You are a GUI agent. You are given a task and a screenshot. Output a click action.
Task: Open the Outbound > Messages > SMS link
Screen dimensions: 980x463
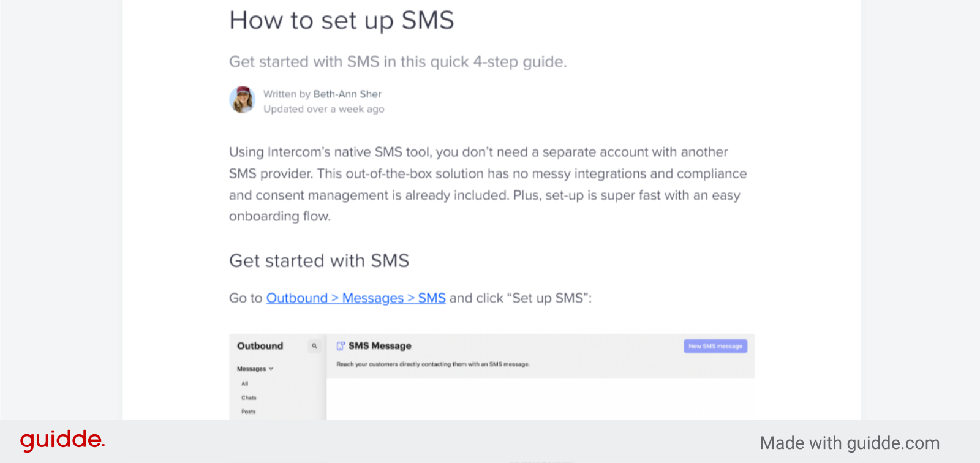point(355,298)
